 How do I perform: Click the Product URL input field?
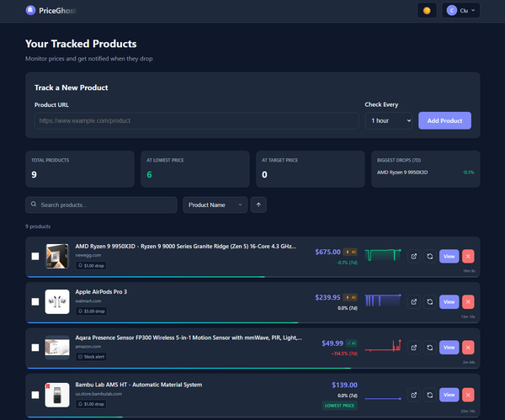pos(196,120)
